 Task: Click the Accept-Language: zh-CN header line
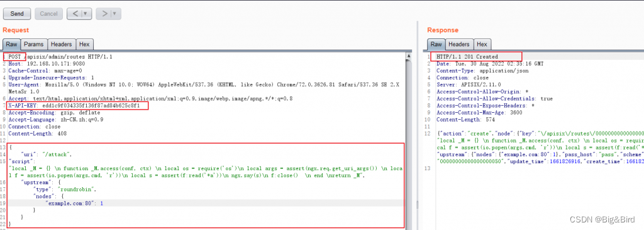[56, 120]
